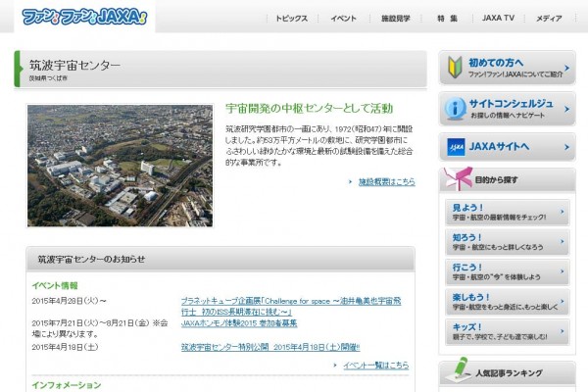
Task: Select the 行こう! category button
Action: point(507,272)
